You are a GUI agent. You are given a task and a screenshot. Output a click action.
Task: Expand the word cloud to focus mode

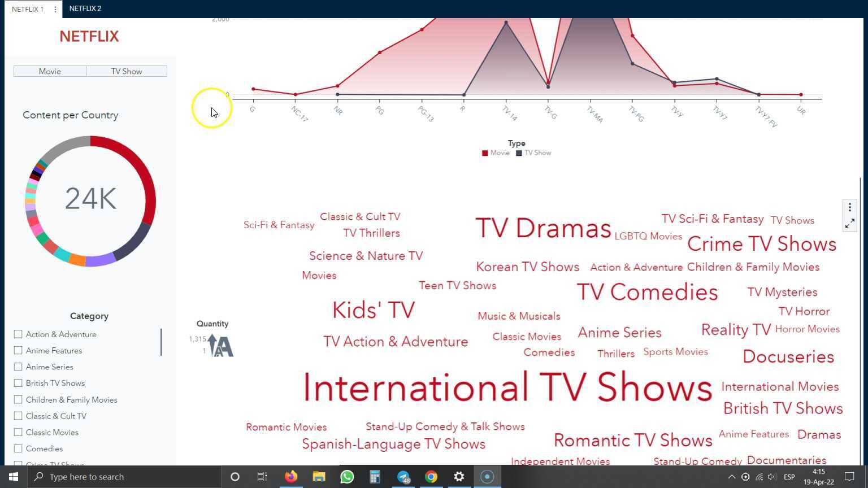tap(849, 223)
